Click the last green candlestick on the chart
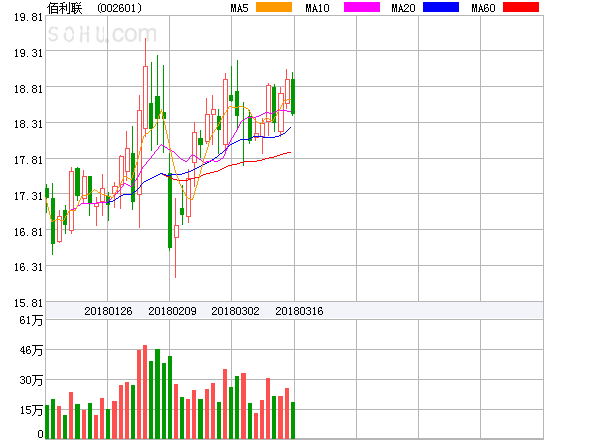This screenshot has width=600, height=440. [293, 96]
